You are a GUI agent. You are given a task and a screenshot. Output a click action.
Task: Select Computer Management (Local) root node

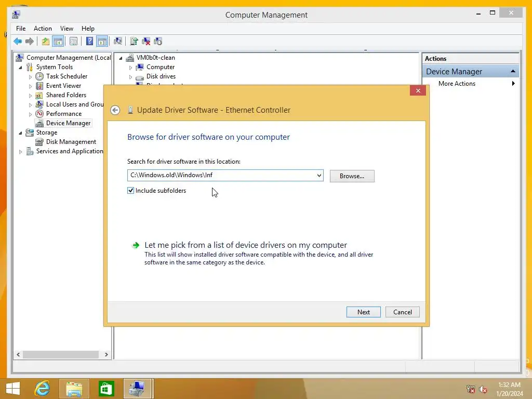[69, 58]
